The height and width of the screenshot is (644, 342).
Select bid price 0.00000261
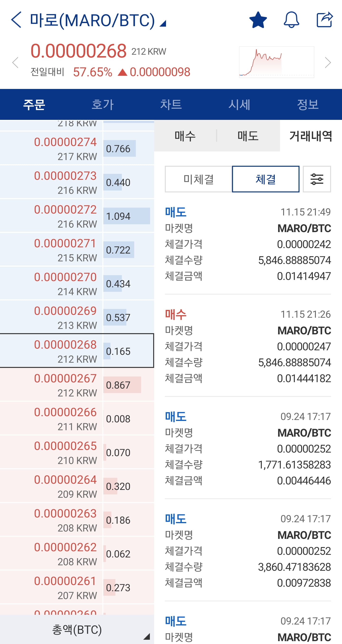tap(51, 587)
